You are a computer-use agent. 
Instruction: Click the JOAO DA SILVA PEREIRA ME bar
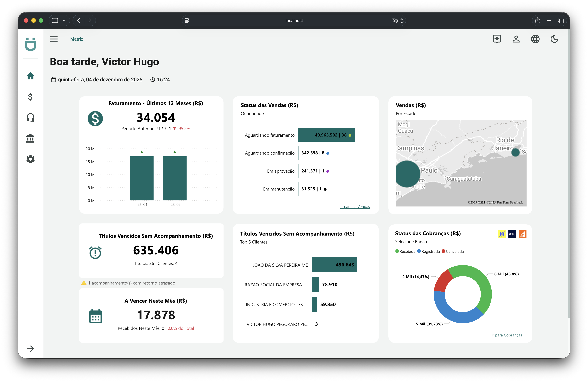(335, 265)
